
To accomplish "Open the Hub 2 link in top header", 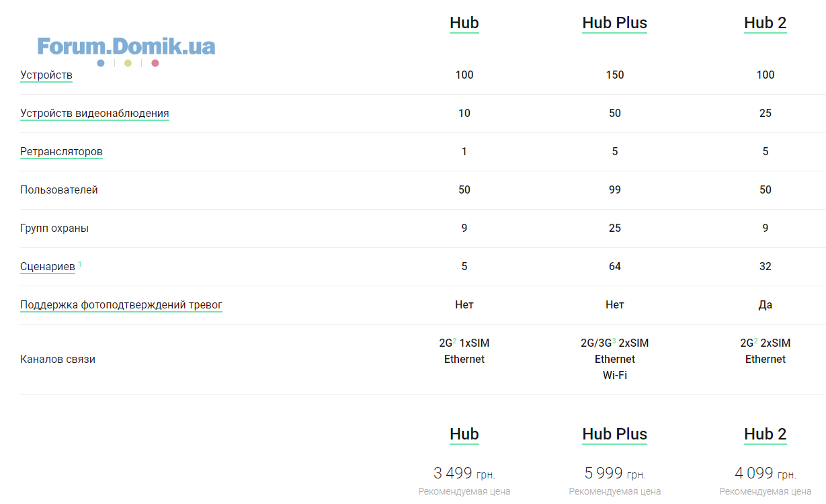I will coord(766,23).
